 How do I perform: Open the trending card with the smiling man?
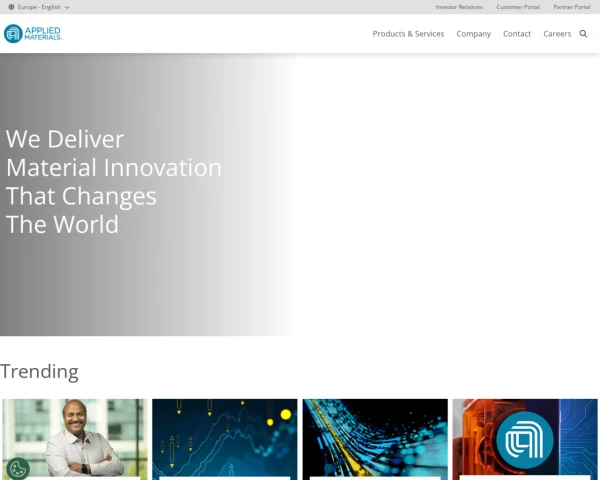(x=75, y=438)
